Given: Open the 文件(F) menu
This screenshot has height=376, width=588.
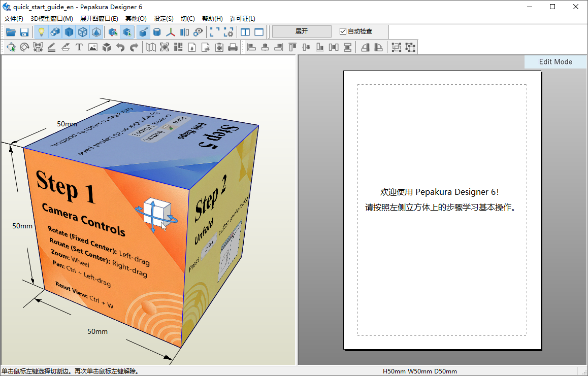Looking at the screenshot, I should click(13, 18).
